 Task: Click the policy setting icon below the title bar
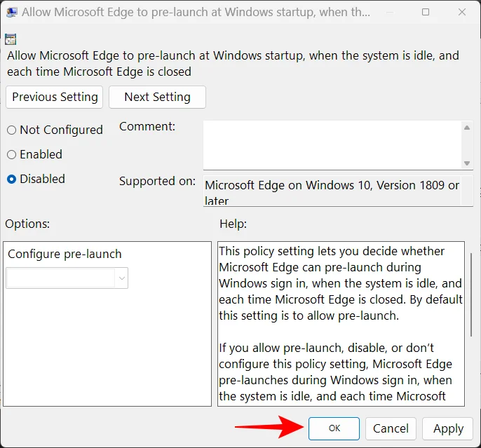click(x=11, y=39)
